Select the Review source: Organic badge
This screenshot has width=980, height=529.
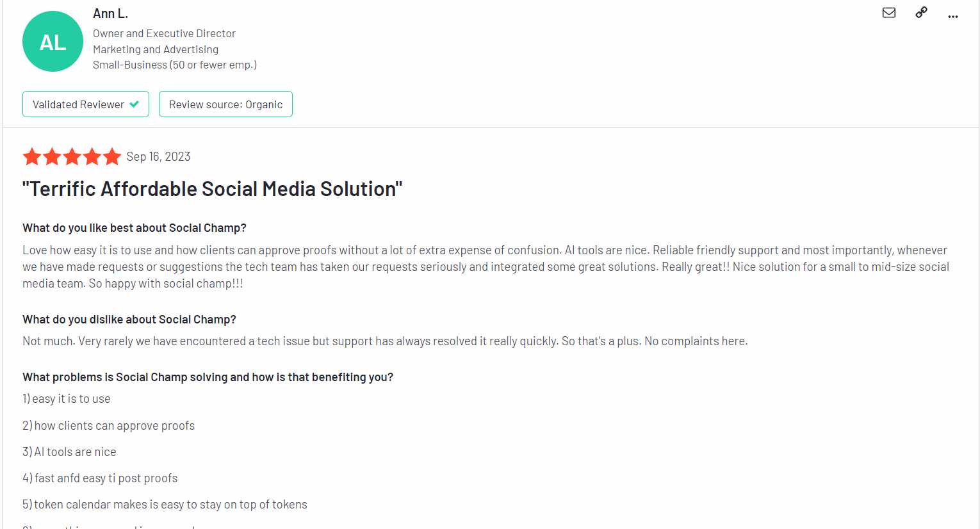[225, 104]
